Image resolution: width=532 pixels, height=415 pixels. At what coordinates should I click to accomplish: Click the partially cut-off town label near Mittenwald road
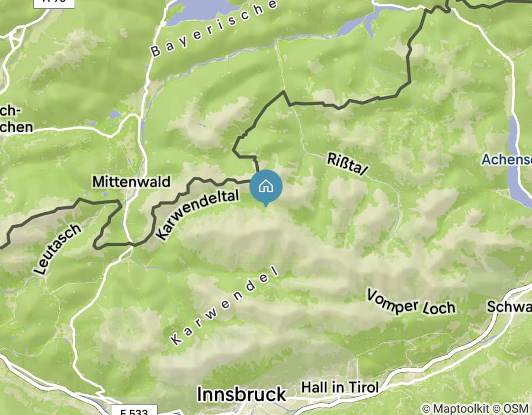point(16,119)
